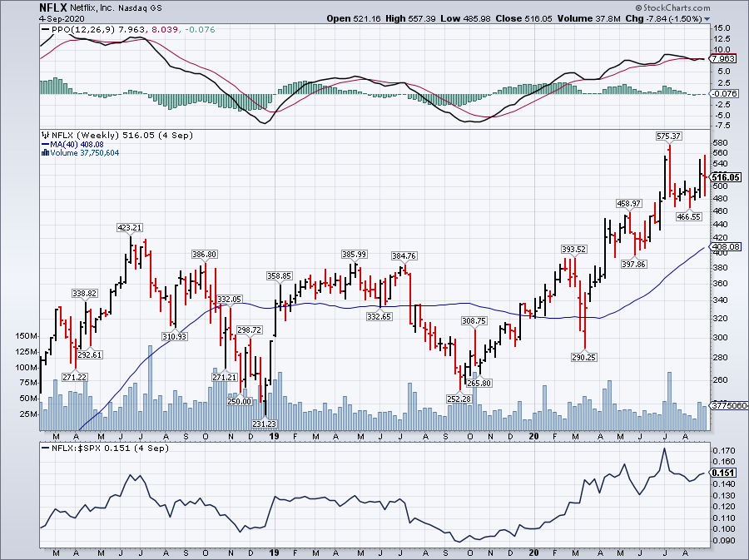
Task: Click the 358.85 high price label
Action: [x=279, y=276]
